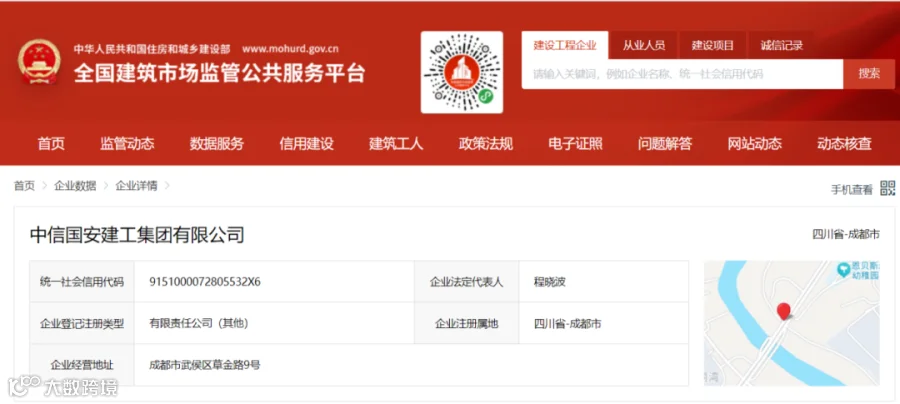Switch to the 建设项目 tab
The width and height of the screenshot is (900, 404).
(713, 45)
